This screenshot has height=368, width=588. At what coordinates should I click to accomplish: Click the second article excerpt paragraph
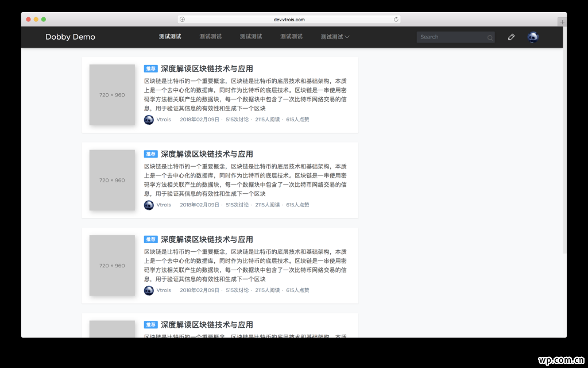click(245, 180)
